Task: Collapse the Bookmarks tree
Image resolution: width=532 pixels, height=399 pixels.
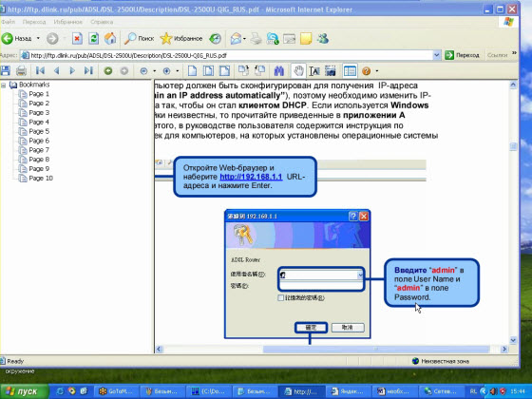Action: pos(4,85)
